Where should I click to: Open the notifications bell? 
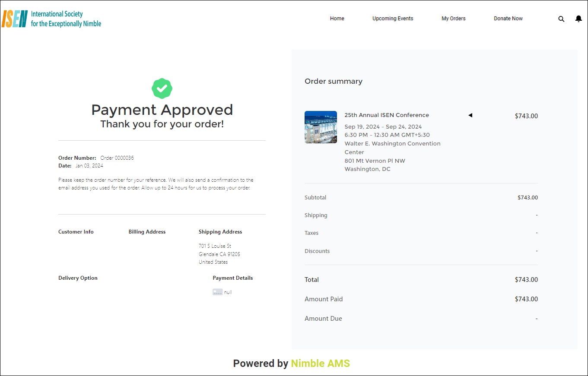coord(578,19)
